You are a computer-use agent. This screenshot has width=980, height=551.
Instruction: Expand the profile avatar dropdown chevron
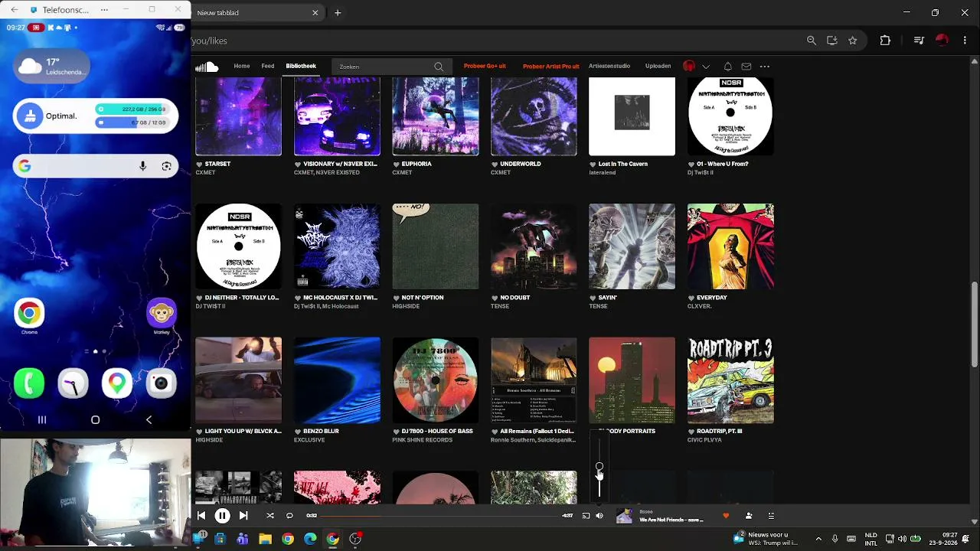pyautogui.click(x=706, y=67)
